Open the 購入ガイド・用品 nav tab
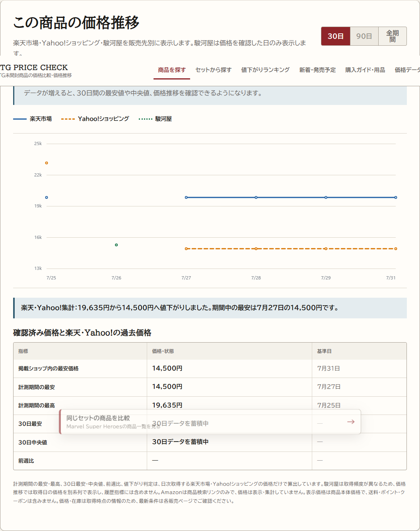420x531 pixels. point(365,70)
